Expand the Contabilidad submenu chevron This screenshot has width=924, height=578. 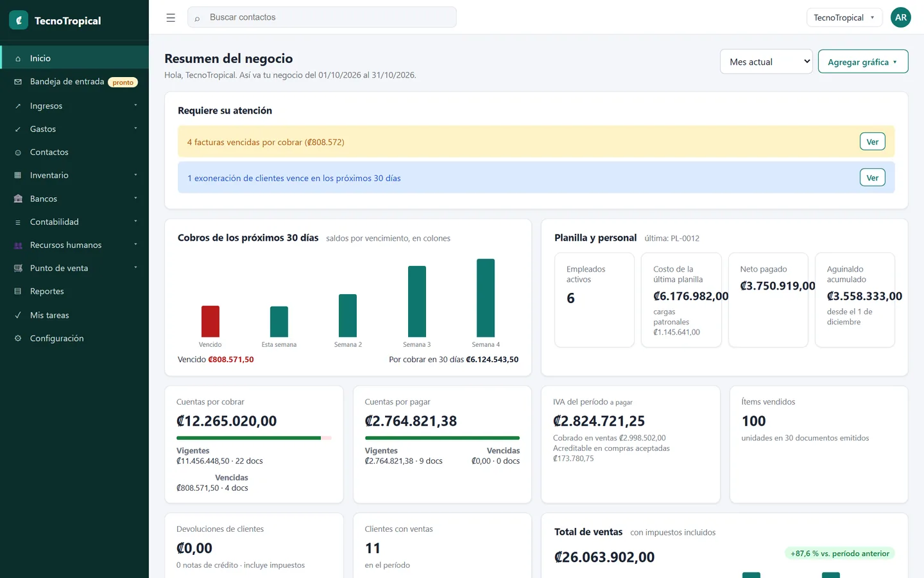point(135,222)
